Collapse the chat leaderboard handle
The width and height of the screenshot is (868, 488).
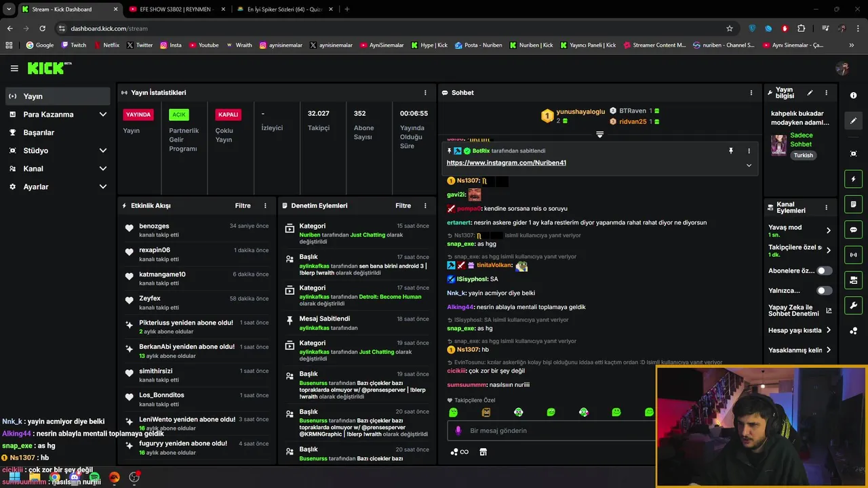599,135
